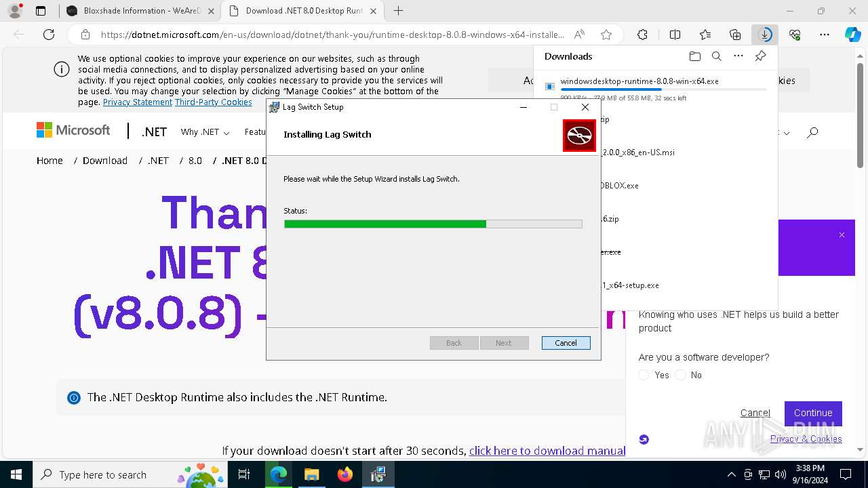Click the Read aloud icon
868x488 pixels.
coord(579,35)
